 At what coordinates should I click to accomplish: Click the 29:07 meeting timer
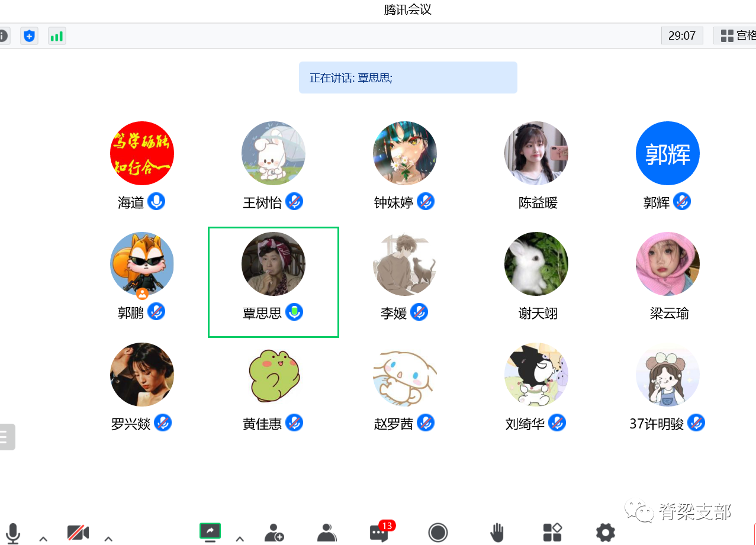point(682,36)
